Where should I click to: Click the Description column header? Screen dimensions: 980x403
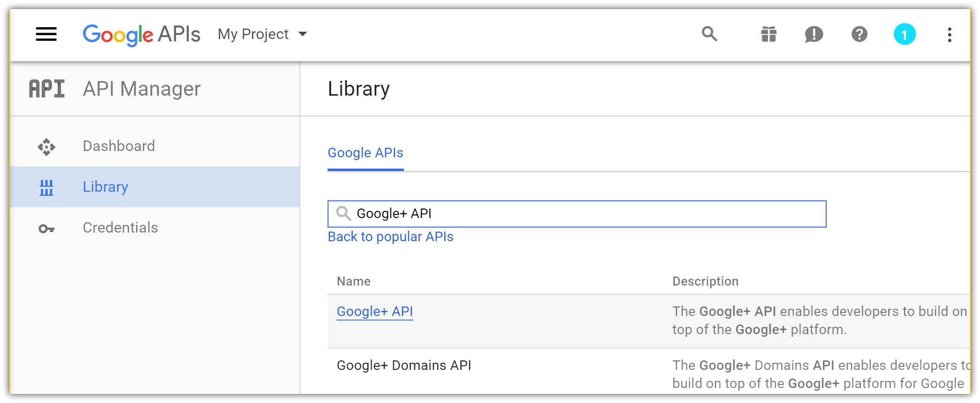click(x=705, y=281)
